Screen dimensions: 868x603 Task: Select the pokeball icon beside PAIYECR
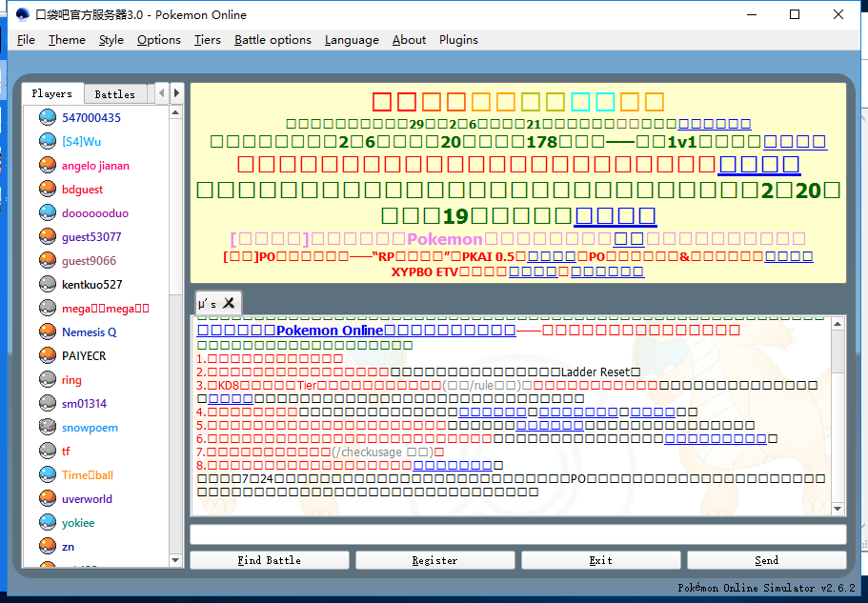pyautogui.click(x=48, y=355)
